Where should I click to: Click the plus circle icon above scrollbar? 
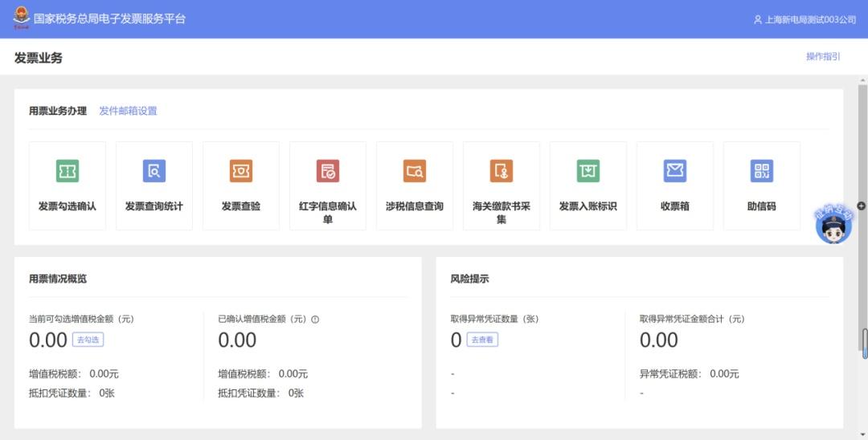click(862, 206)
